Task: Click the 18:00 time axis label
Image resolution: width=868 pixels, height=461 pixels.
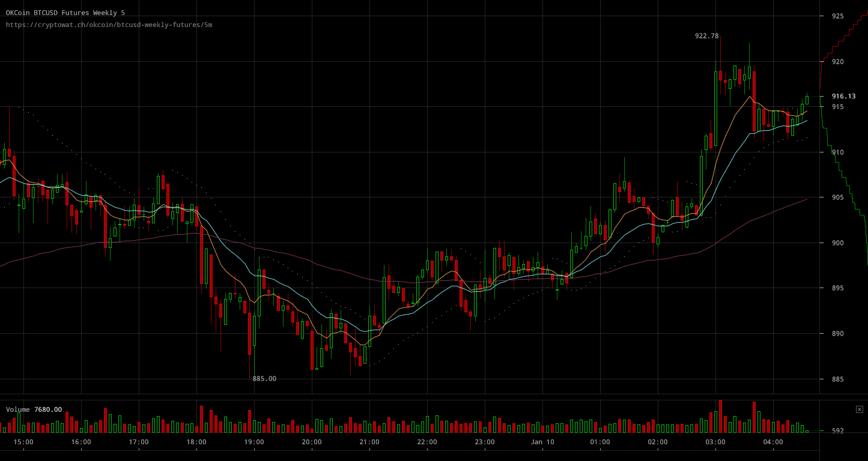Action: 196,442
